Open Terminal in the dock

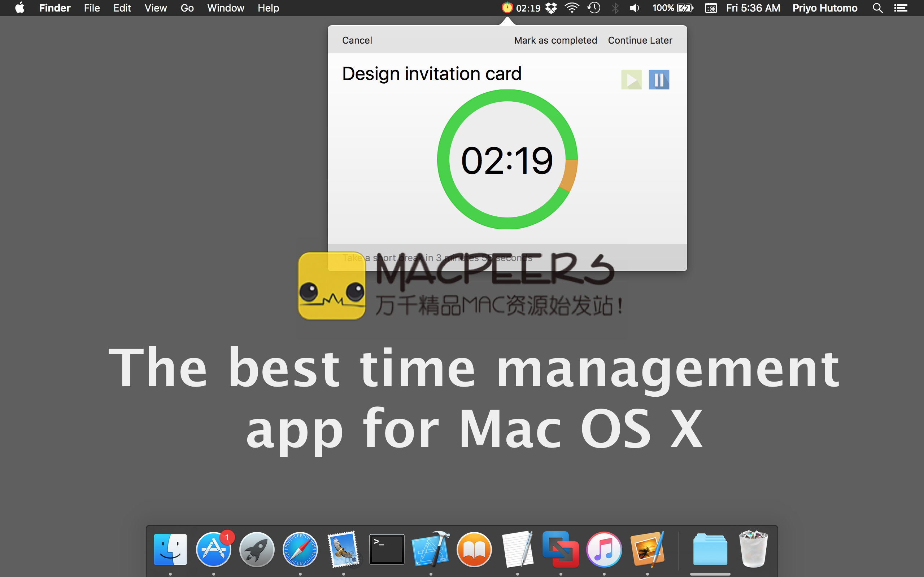pyautogui.click(x=387, y=550)
